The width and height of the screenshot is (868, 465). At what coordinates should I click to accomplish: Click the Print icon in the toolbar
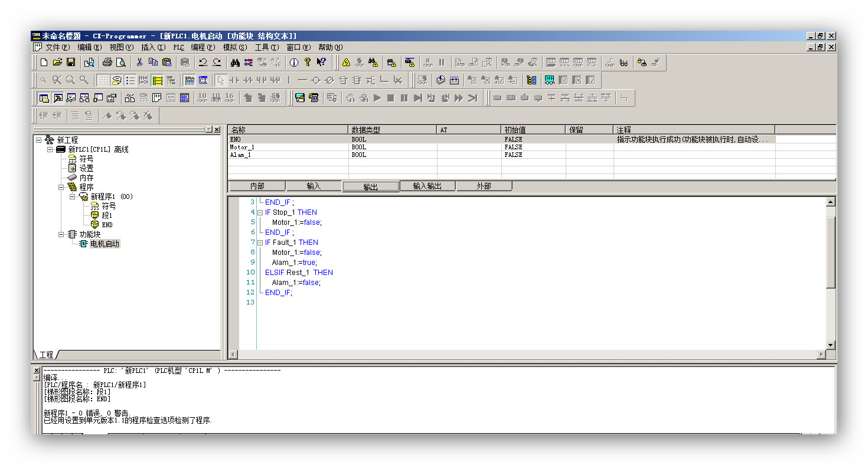click(107, 63)
